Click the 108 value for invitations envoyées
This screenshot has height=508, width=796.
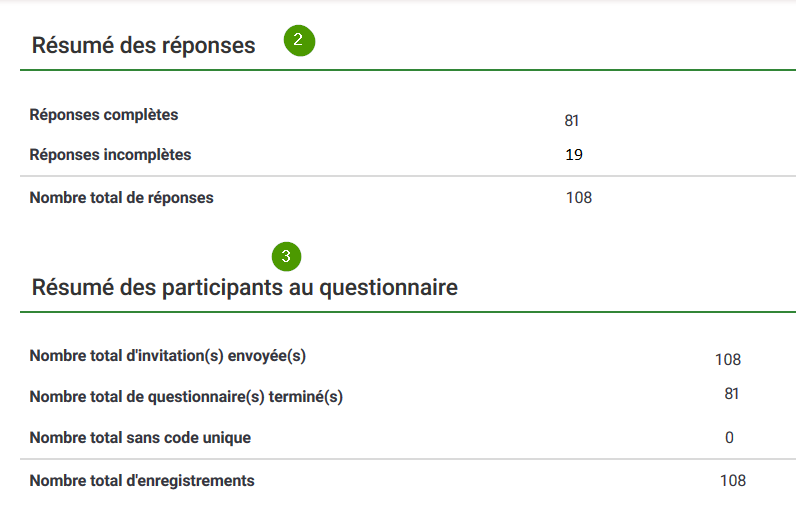728,360
